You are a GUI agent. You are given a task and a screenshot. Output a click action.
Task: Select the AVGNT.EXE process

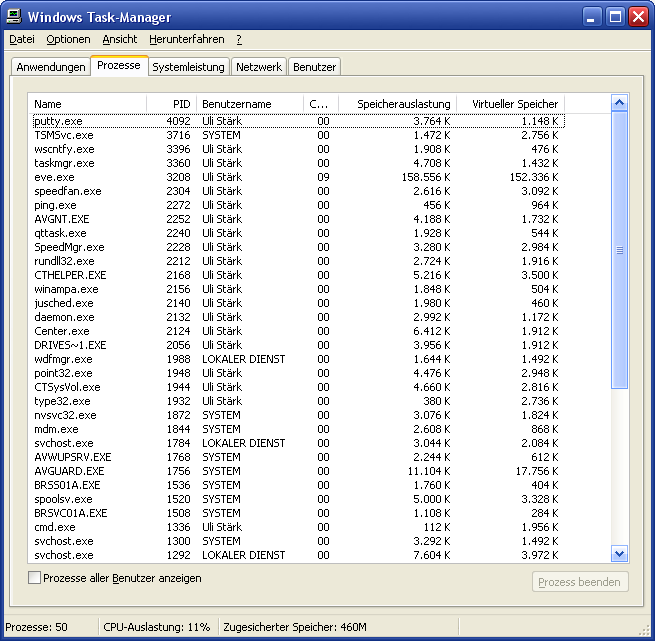pyautogui.click(x=298, y=219)
